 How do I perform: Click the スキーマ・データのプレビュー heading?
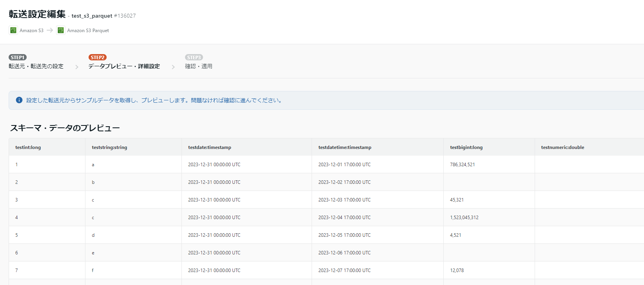coord(65,128)
